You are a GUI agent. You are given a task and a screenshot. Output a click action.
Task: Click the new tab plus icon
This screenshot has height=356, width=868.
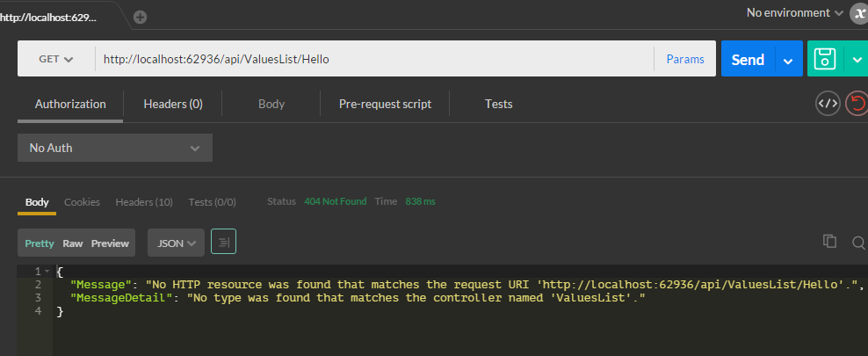(141, 17)
